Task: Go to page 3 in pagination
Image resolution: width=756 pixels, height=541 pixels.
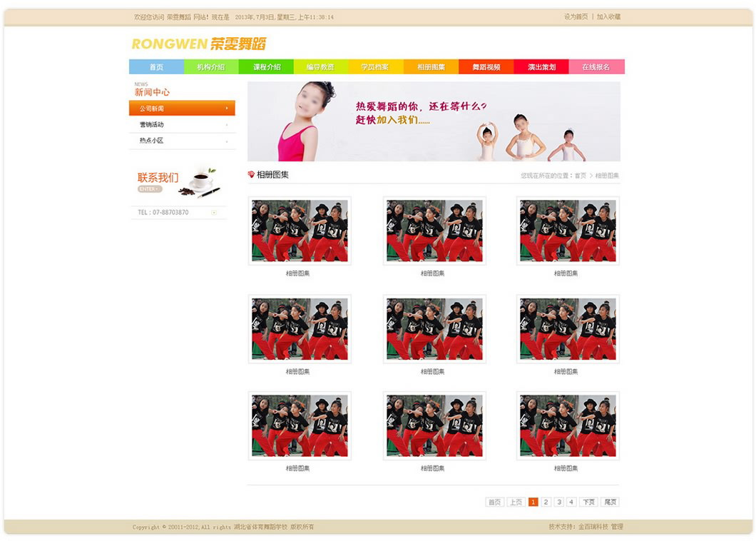Action: point(559,502)
